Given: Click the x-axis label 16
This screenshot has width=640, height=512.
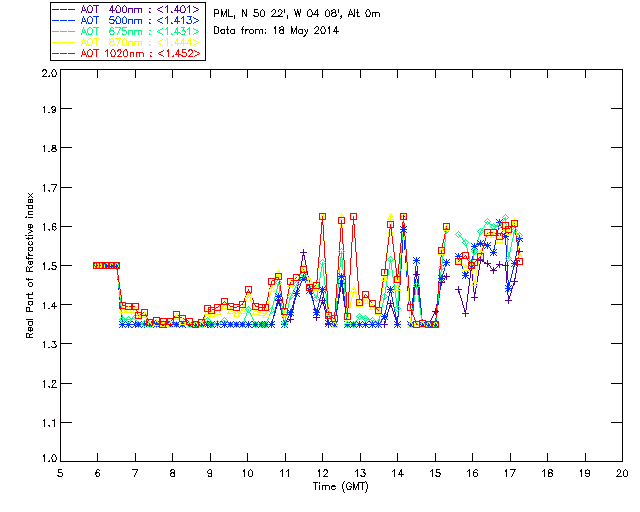Looking at the screenshot, I should tap(472, 473).
